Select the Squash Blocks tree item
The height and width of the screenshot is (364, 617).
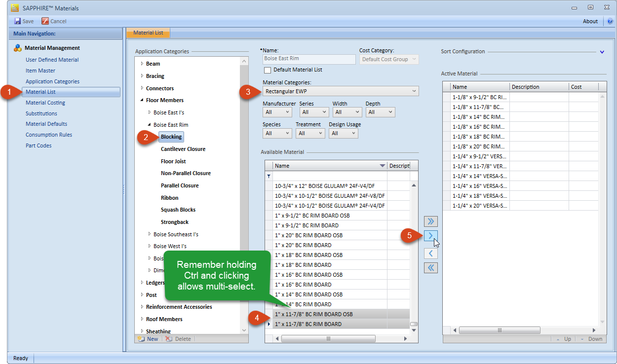point(178,210)
